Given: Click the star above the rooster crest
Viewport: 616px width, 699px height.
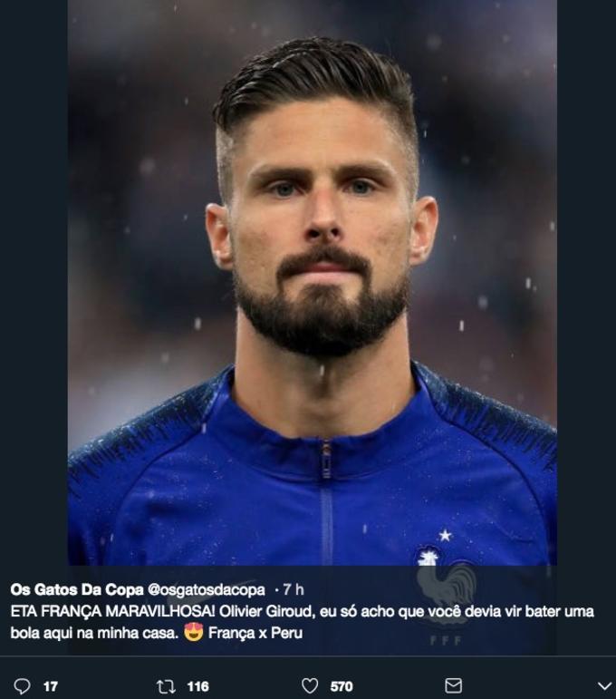Looking at the screenshot, I should pos(445,536).
